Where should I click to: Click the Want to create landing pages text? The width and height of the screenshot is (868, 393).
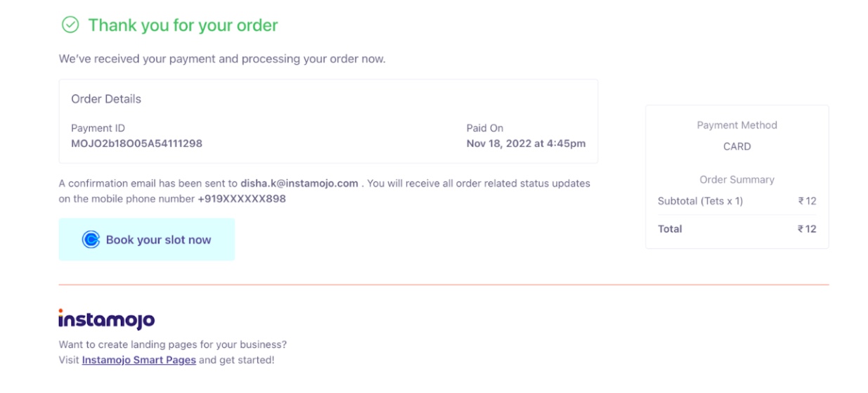pyautogui.click(x=173, y=344)
